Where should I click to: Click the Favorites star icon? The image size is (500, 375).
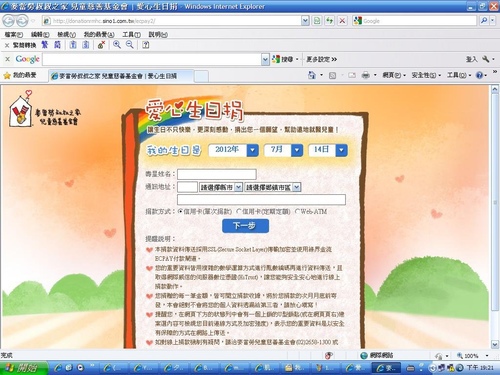7,76
